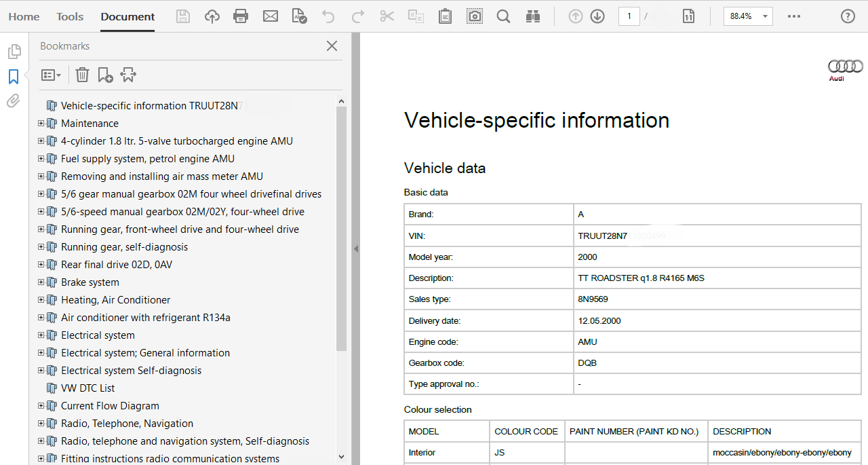The image size is (868, 465).
Task: Open the bookmarks options dropdown menu
Action: click(x=52, y=75)
